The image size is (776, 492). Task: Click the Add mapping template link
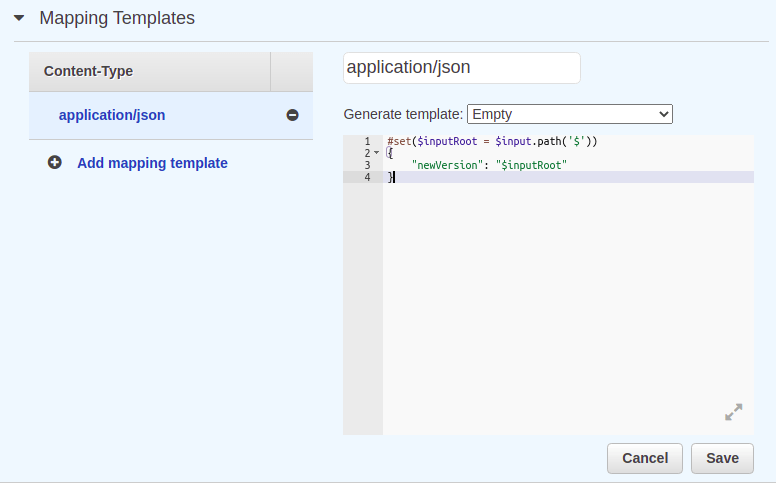(152, 163)
